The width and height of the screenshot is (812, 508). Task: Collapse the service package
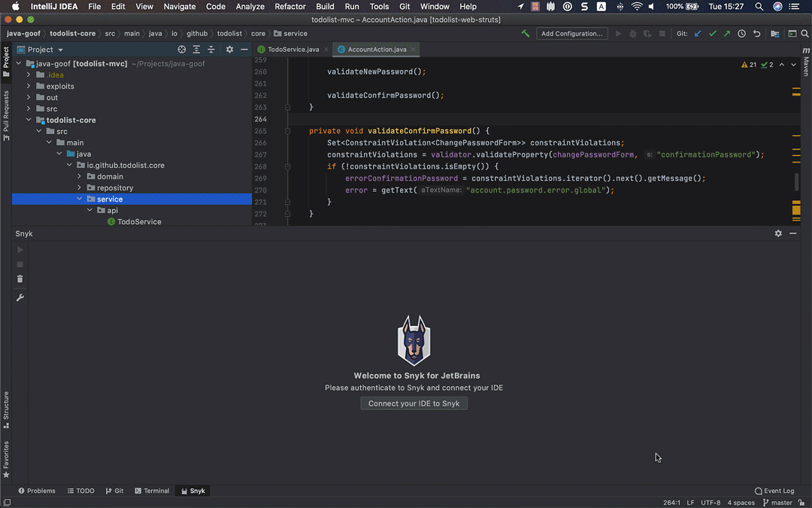pos(79,199)
